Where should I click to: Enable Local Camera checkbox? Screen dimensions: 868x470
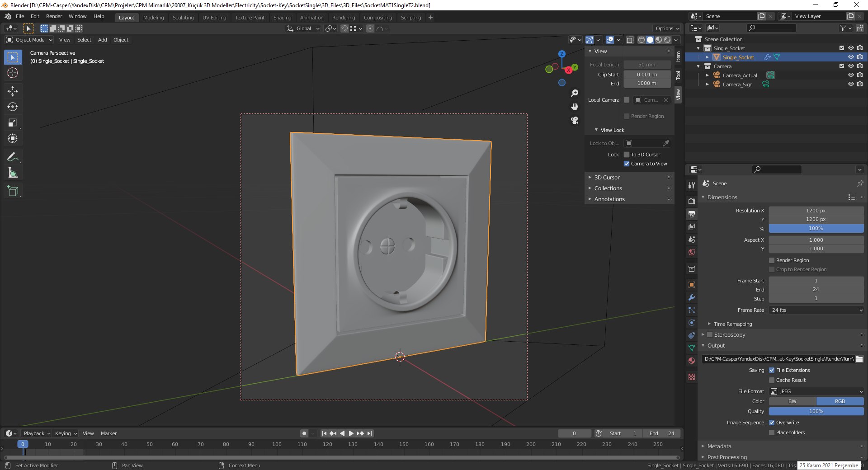(x=627, y=100)
